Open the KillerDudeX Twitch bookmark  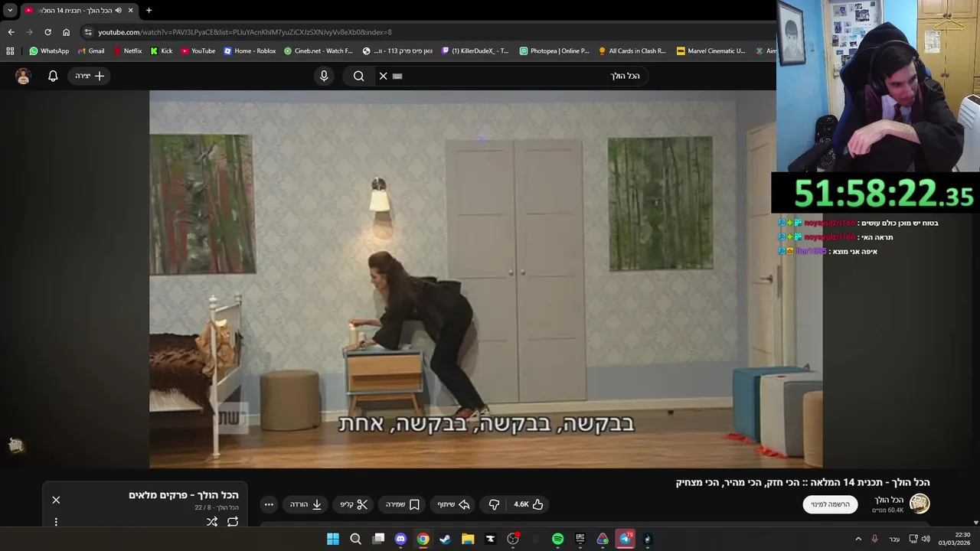tap(474, 51)
